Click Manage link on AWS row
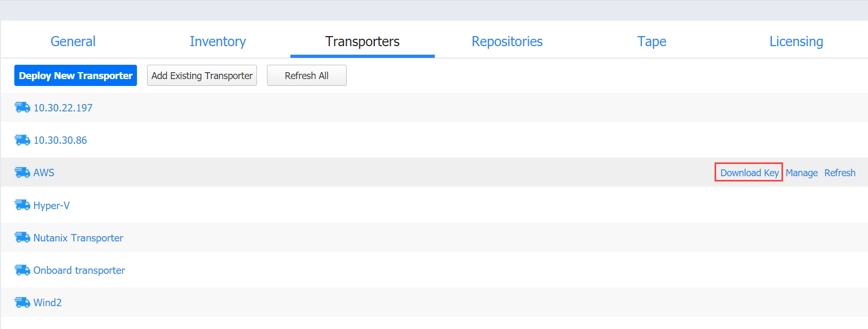 [802, 173]
